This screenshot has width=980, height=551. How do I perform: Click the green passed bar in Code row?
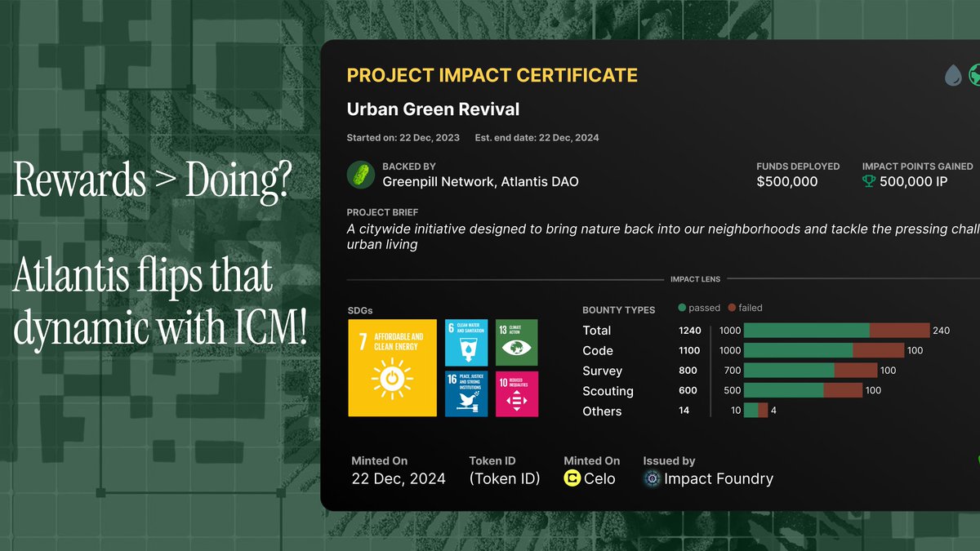[799, 350]
